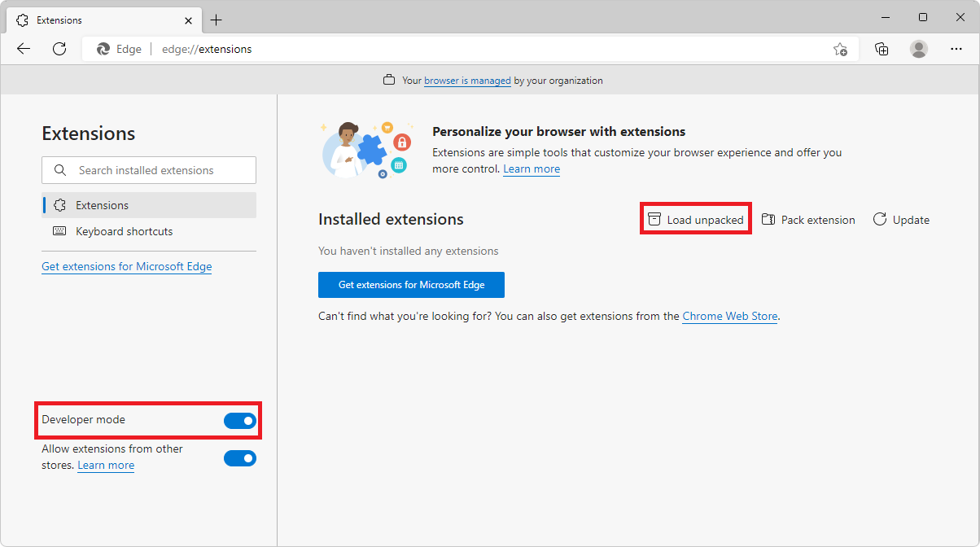980x547 pixels.
Task: Open the Edge site information dropdown
Action: 119,49
